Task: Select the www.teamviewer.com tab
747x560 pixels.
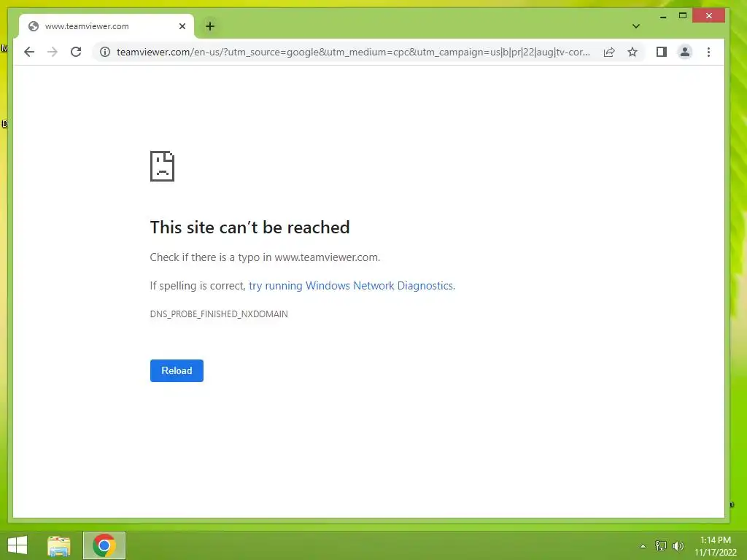Action: coord(107,26)
